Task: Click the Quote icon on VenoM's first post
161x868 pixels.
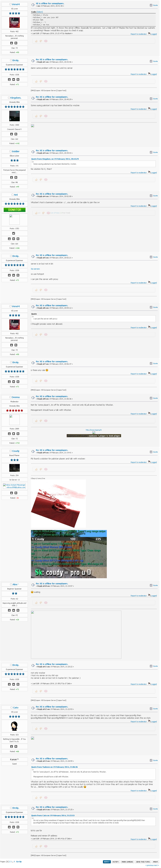Action: coord(151,5)
